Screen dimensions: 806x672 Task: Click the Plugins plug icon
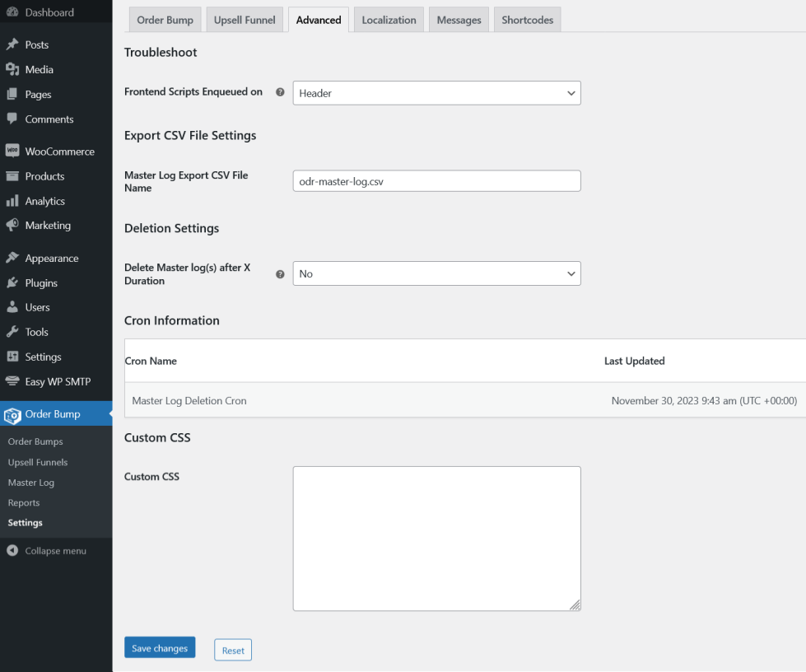(12, 282)
